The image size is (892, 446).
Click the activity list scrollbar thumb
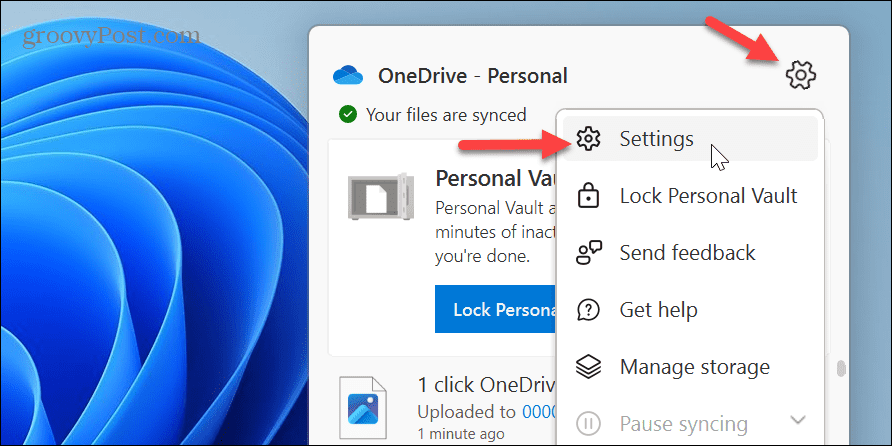click(x=841, y=368)
